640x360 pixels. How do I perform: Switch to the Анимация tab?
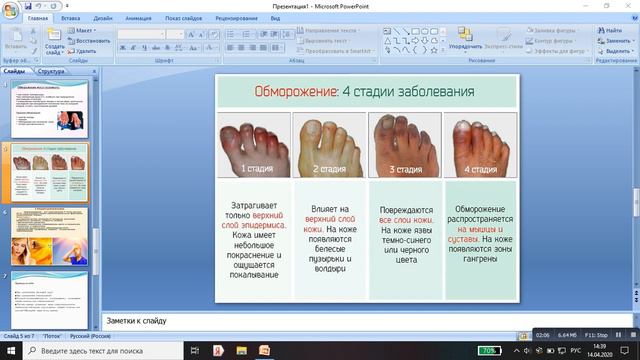(138, 18)
